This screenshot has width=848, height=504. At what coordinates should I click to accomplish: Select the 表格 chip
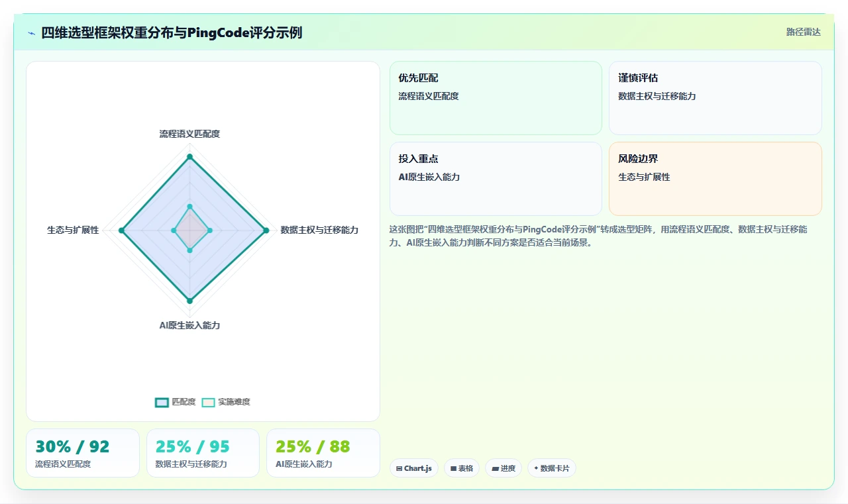point(462,468)
